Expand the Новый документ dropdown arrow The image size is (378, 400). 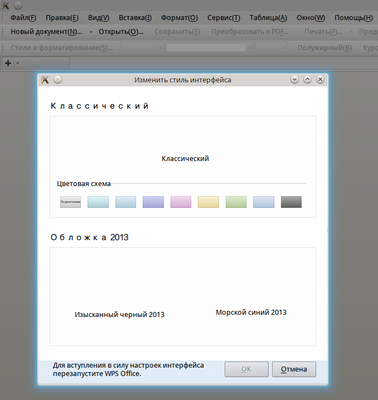tap(91, 32)
